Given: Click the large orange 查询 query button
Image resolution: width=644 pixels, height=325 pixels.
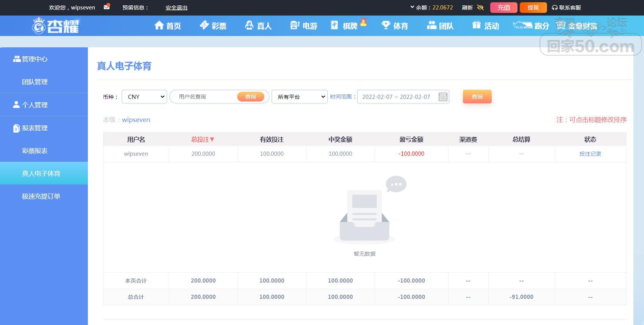Looking at the screenshot, I should pyautogui.click(x=477, y=97).
